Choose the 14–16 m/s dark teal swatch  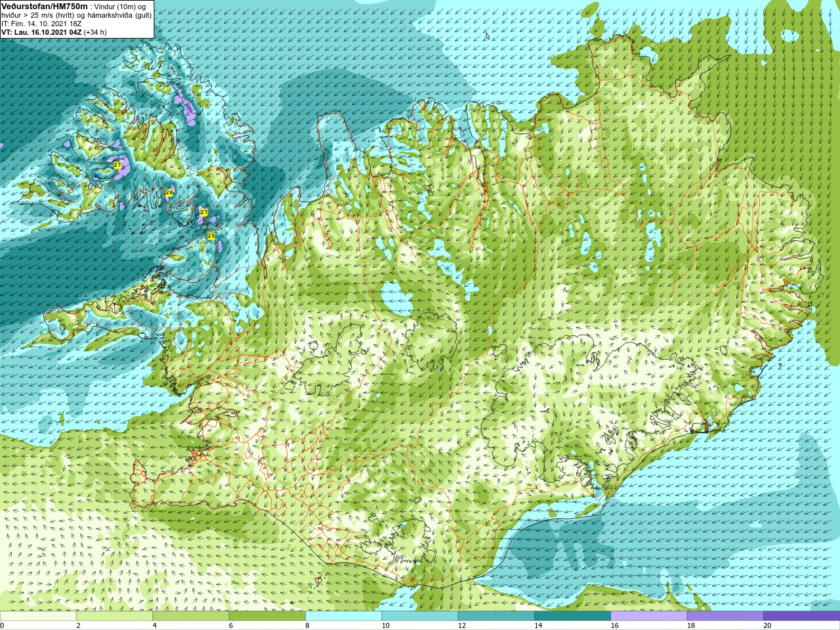[572, 616]
